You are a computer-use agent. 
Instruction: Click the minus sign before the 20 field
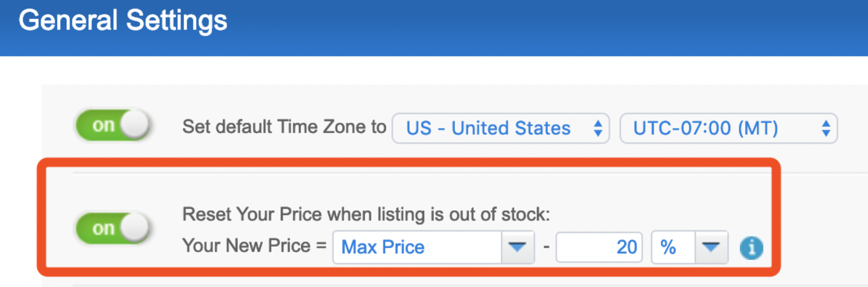[x=546, y=247]
